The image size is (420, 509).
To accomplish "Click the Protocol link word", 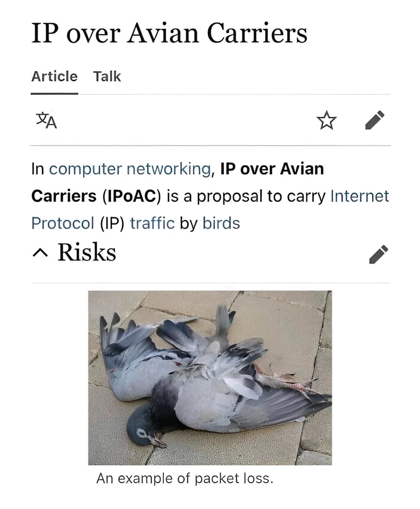I will click(63, 223).
